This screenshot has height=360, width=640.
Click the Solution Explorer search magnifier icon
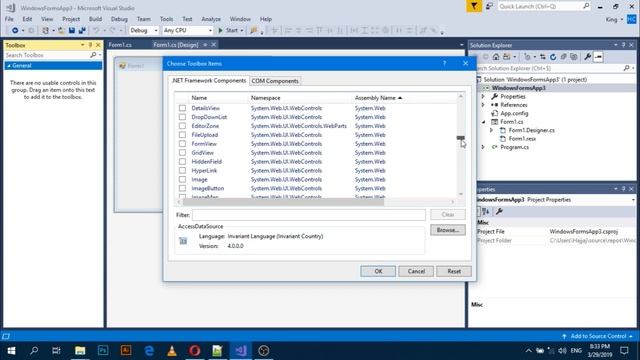tap(627, 68)
